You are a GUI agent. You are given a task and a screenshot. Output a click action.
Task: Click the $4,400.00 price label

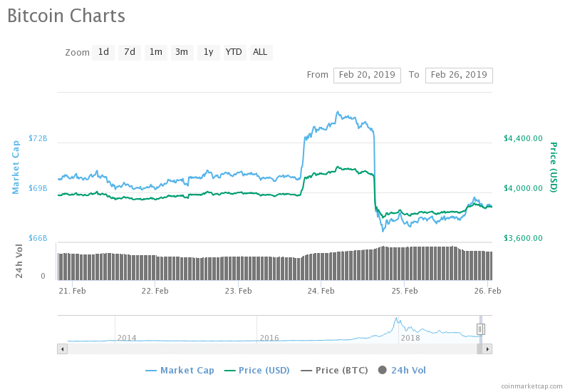pyautogui.click(x=523, y=138)
